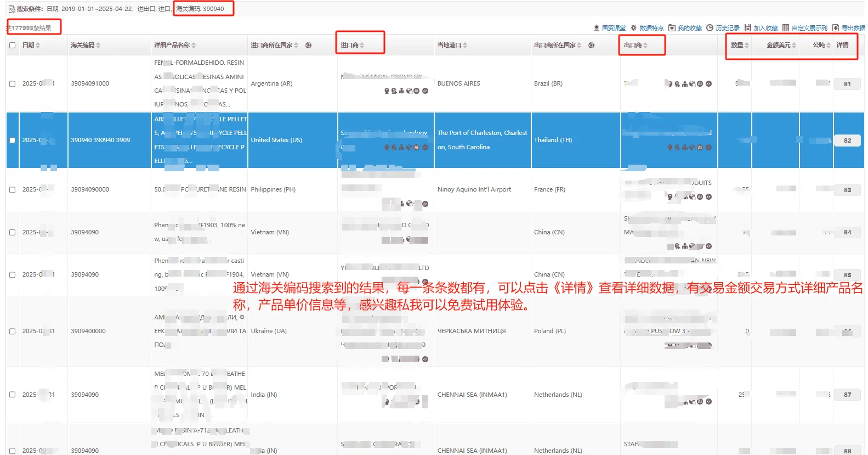Open contacts icon for Argentina row importer

click(x=394, y=91)
